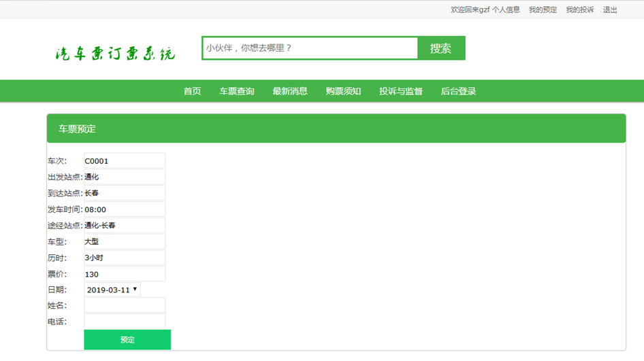Click the 车次: label
Screen dimensions: 644x361
(57, 161)
